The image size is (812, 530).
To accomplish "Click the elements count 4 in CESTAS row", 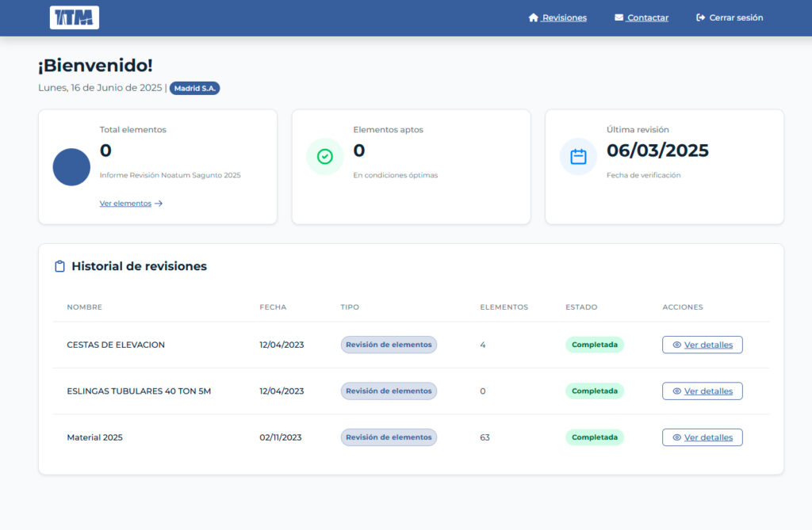I will 483,345.
